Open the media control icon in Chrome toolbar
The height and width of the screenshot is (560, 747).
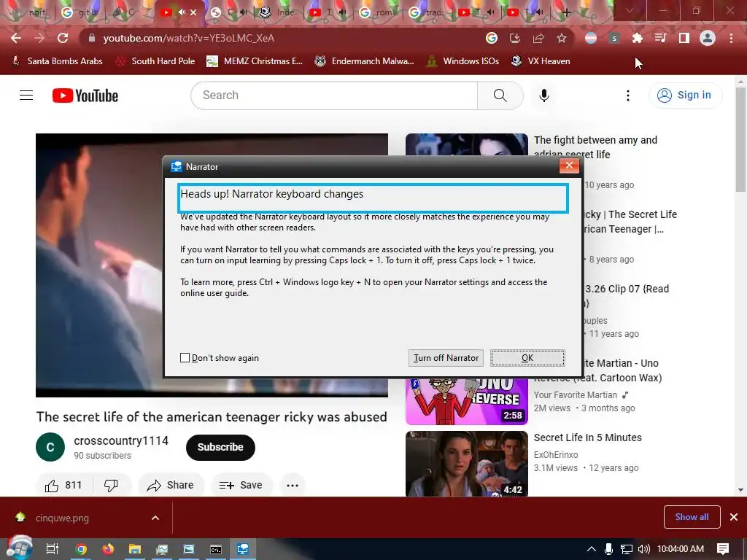pos(661,38)
